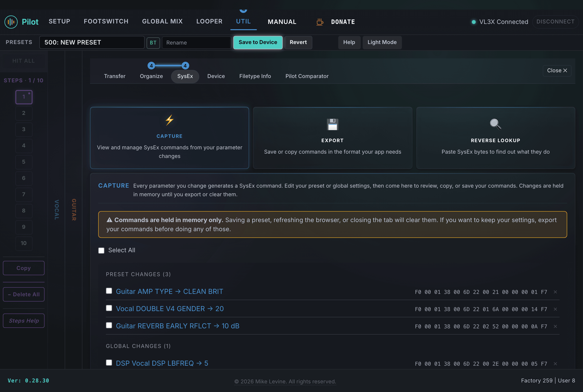Select step 1

click(x=24, y=97)
